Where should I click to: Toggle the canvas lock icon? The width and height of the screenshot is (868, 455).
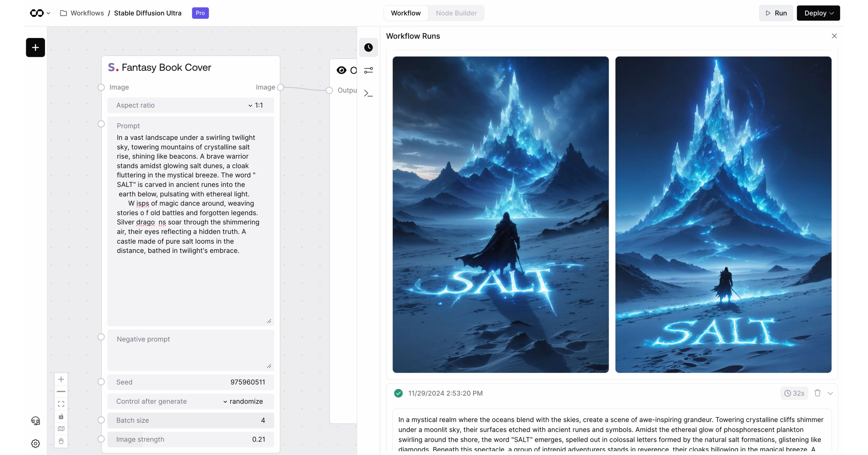point(61,417)
